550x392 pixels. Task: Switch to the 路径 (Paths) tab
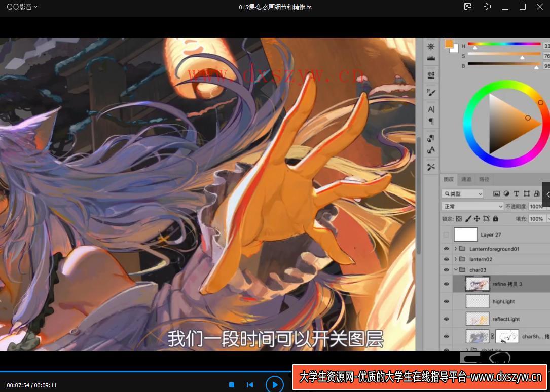click(484, 179)
